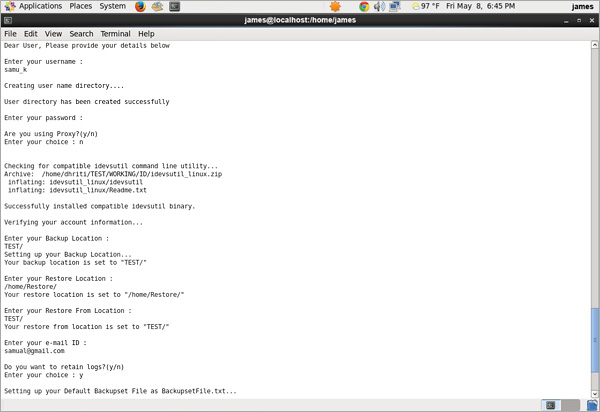Select the first workspace in the switcher
This screenshot has width=600, height=412.
pos(551,405)
